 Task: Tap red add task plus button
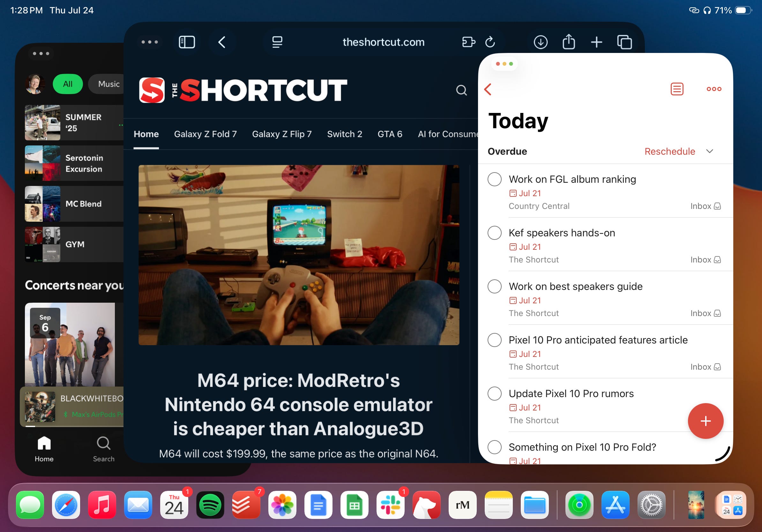(705, 421)
